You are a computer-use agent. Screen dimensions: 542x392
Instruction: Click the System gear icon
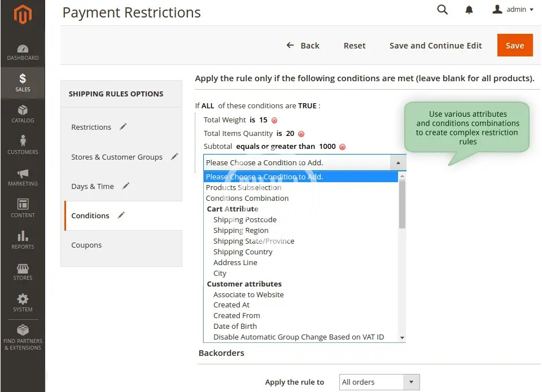23,299
